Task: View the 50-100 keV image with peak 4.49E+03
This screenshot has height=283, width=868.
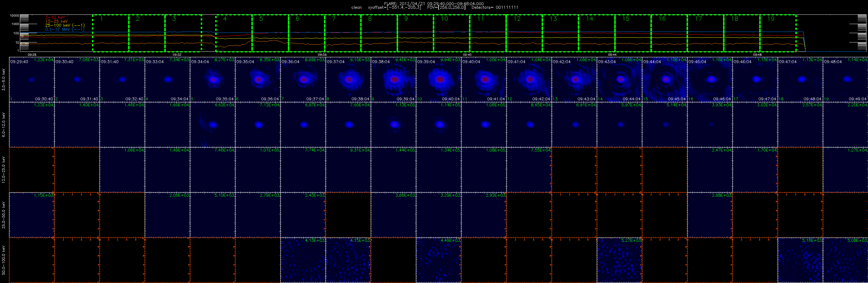Action: (439, 260)
